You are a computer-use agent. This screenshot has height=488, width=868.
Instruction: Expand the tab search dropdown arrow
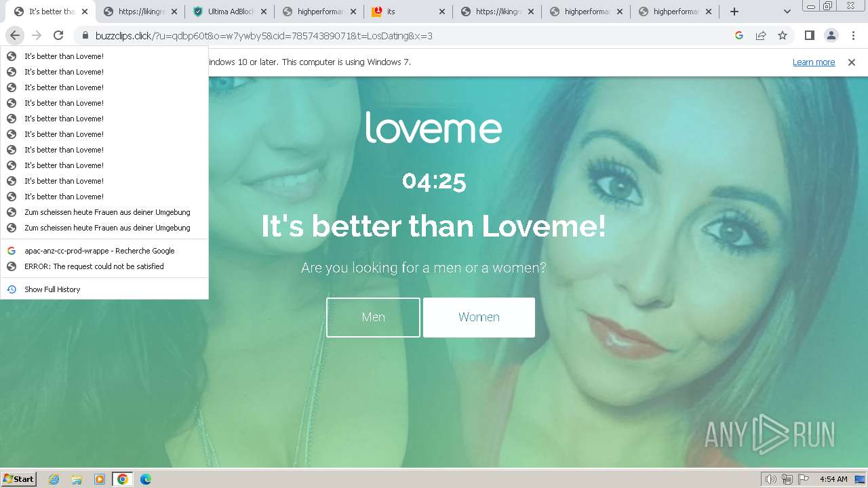787,12
